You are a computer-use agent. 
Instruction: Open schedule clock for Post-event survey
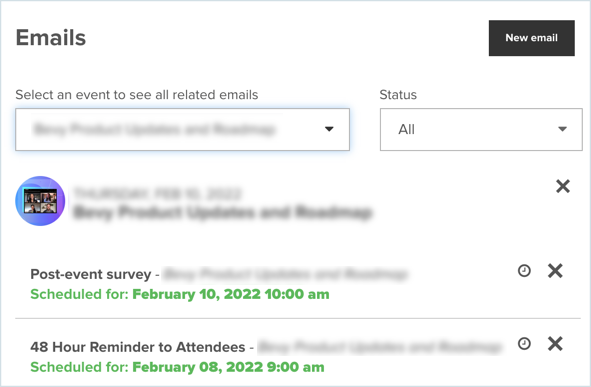click(x=524, y=271)
